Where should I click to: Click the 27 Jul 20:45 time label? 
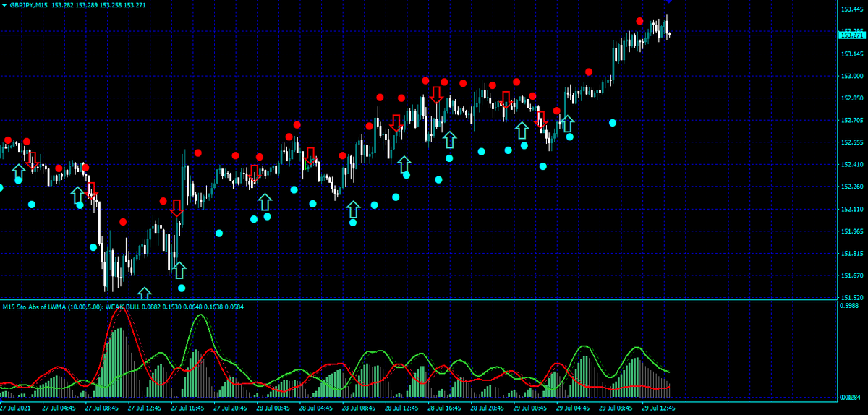coord(231,408)
